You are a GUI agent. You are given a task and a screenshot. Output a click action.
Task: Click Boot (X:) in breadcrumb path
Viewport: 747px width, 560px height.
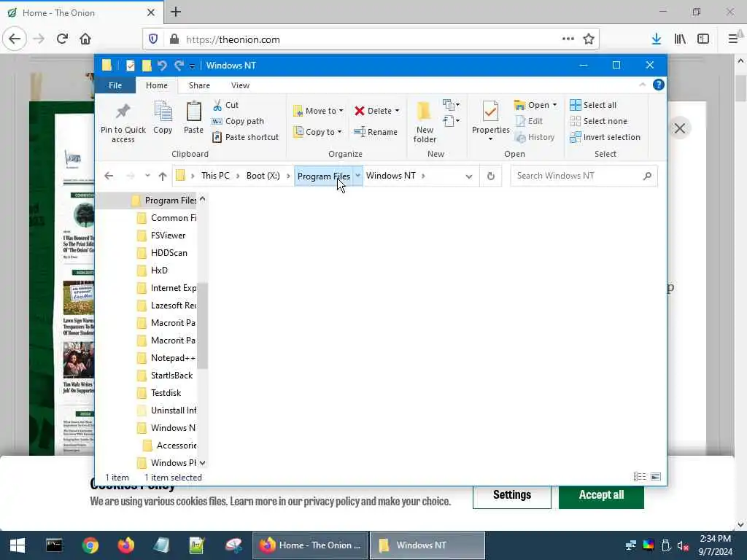[263, 176]
